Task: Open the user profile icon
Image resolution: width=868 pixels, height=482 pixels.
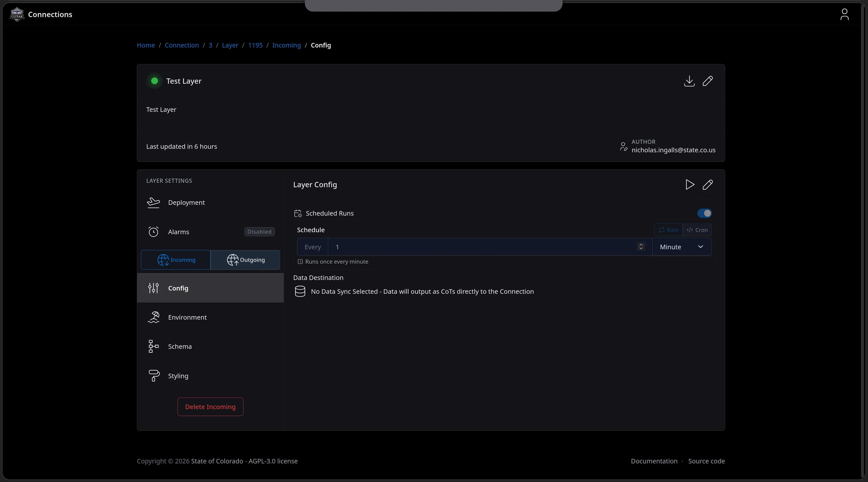Action: (844, 15)
